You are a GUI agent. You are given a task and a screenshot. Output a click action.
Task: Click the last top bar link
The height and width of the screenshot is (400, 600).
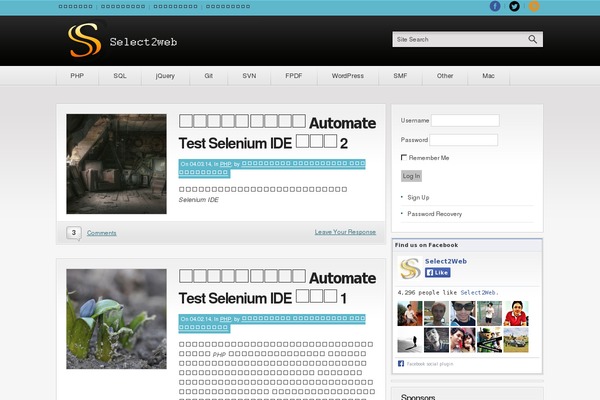(228, 6)
